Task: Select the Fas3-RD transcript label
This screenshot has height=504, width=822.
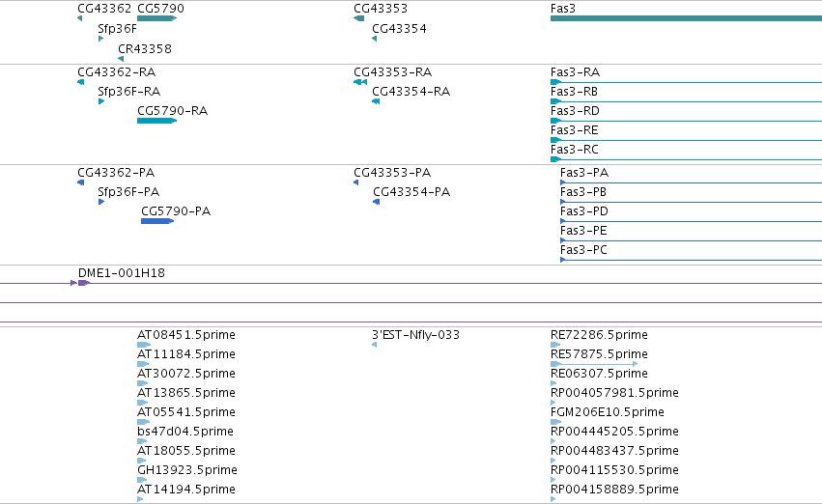Action: click(575, 111)
